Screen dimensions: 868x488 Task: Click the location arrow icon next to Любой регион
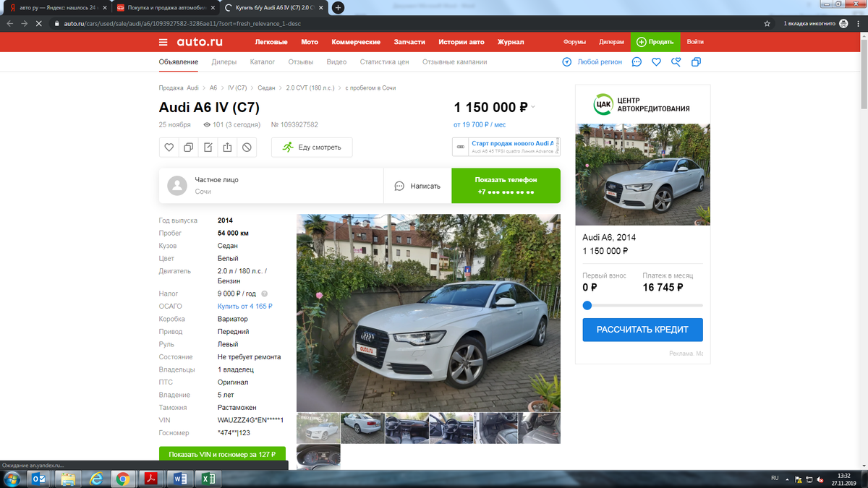[567, 62]
